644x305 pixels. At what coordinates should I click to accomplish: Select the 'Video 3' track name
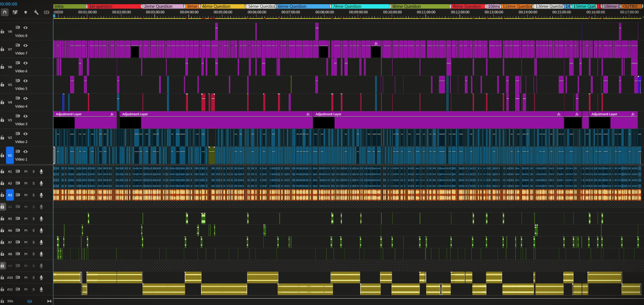(21, 124)
